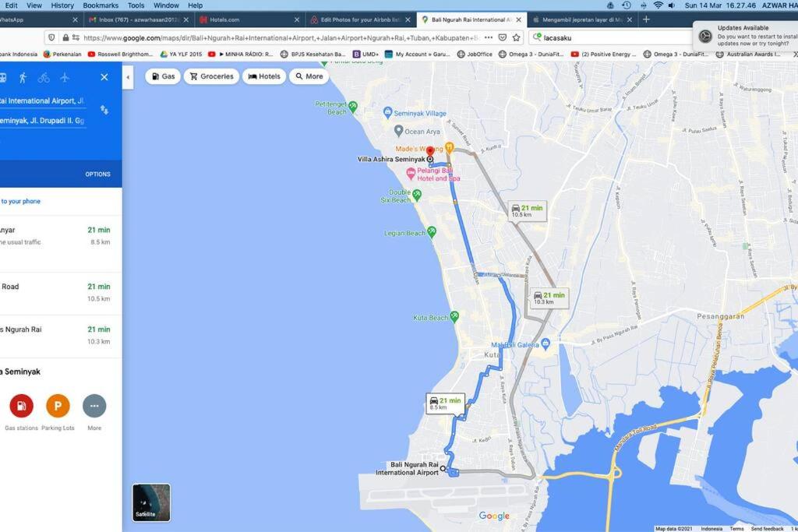Switch to Hotels.com browser tab
The height and width of the screenshot is (532, 798).
[x=249, y=19]
